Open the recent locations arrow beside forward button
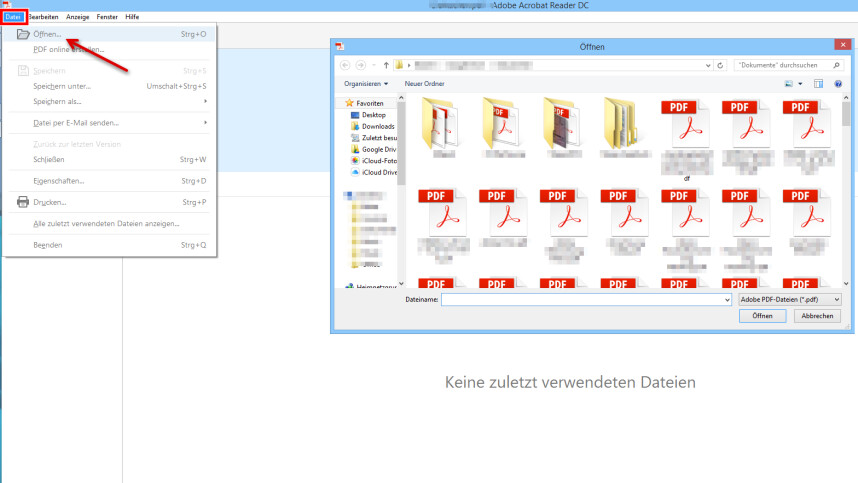This screenshot has height=483, width=858. [x=374, y=65]
